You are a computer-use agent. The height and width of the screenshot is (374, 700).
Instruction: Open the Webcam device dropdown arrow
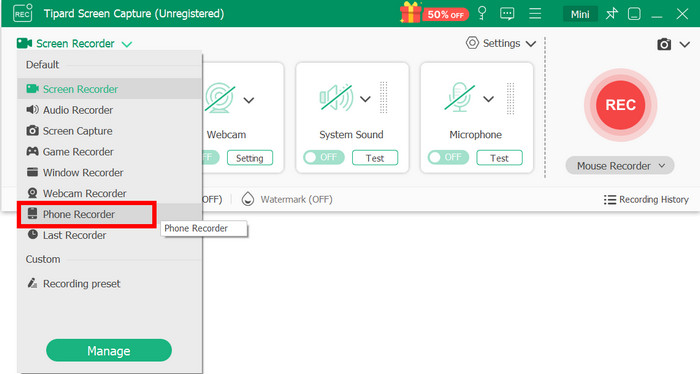pyautogui.click(x=249, y=100)
